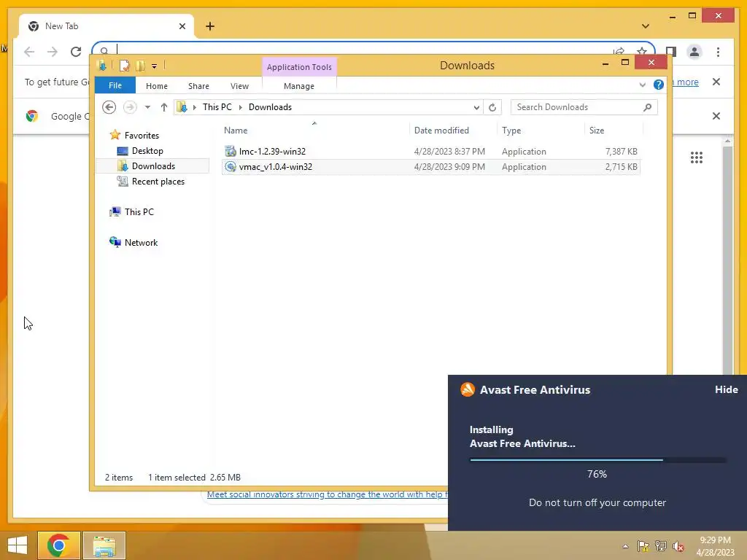Open Explorer help
Viewport: 747px width, 560px height.
pyautogui.click(x=659, y=85)
